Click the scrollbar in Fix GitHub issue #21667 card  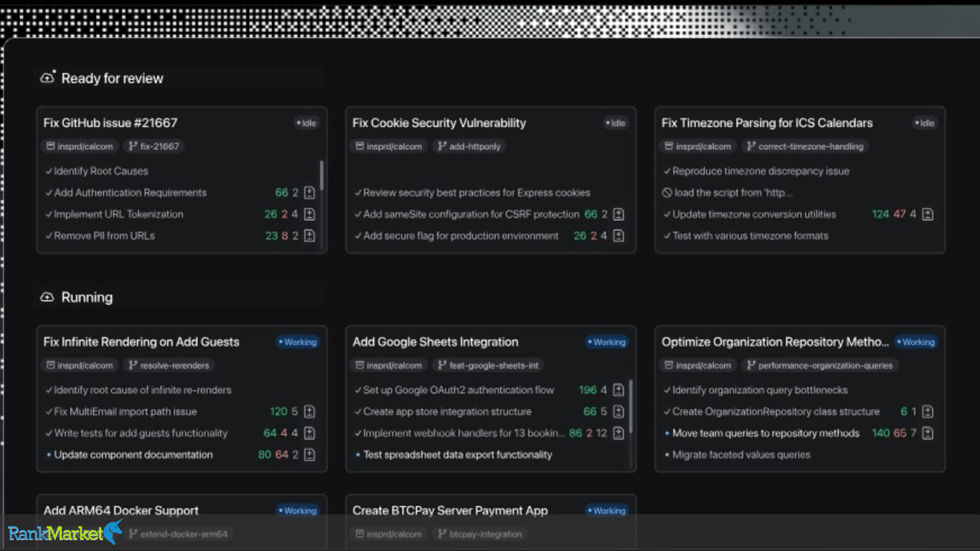(321, 176)
